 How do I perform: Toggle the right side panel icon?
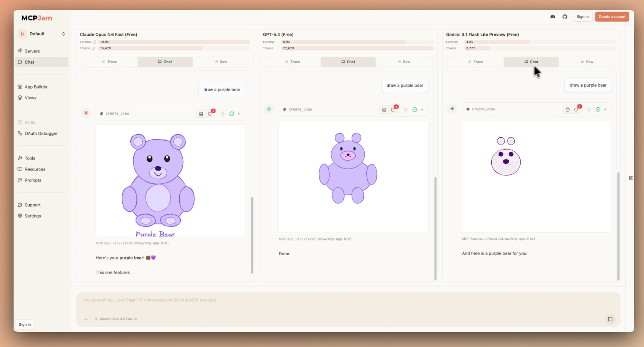(631, 178)
